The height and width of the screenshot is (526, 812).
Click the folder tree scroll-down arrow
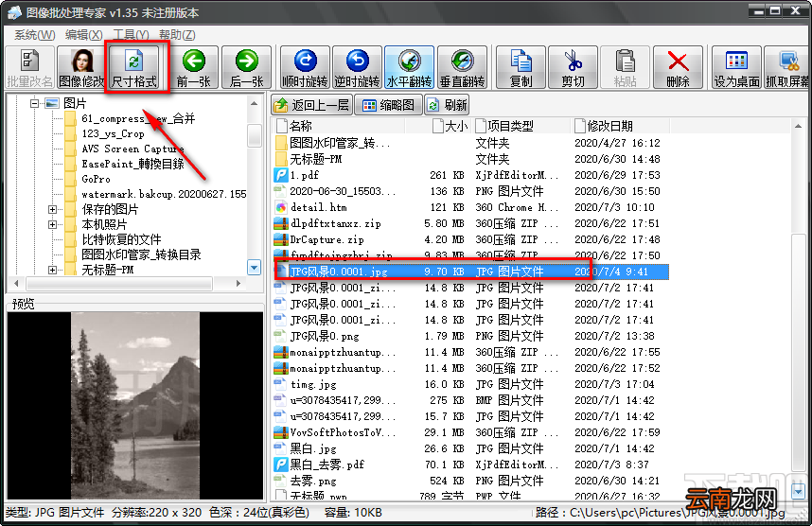coord(255,268)
